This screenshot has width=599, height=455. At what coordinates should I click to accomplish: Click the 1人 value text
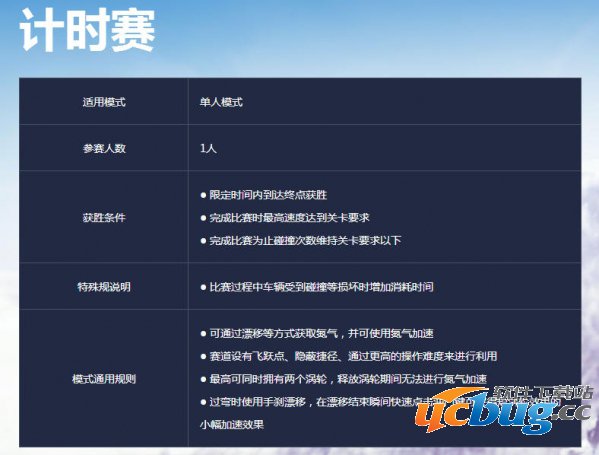[x=208, y=148]
